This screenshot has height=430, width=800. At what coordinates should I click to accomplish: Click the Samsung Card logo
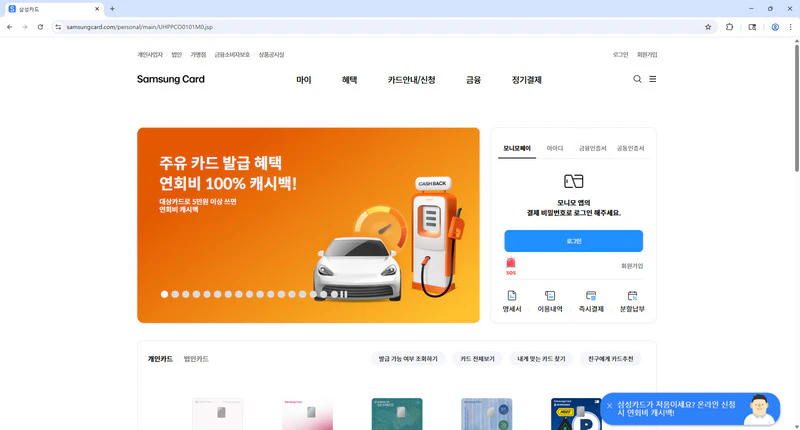171,79
